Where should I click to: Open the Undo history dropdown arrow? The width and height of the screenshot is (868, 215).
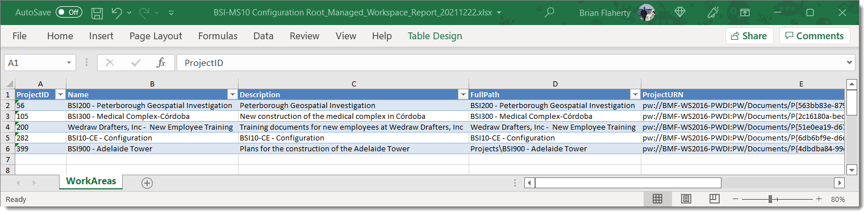130,13
